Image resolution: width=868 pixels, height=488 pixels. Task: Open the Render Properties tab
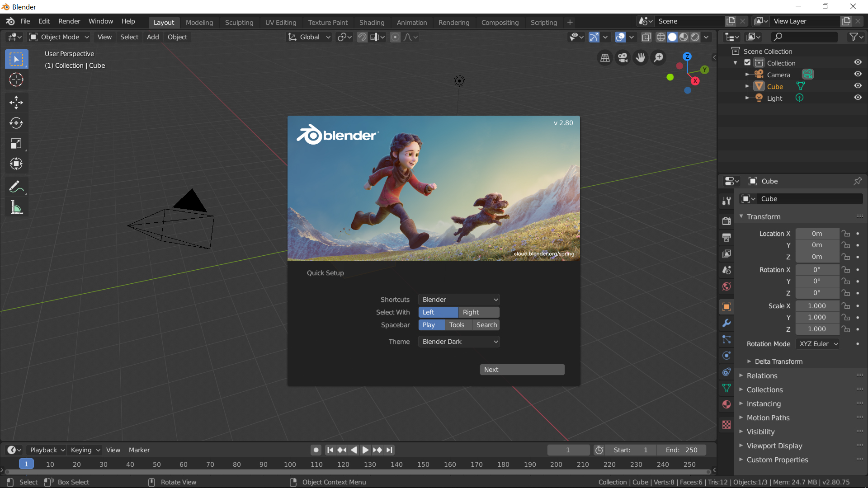click(726, 221)
